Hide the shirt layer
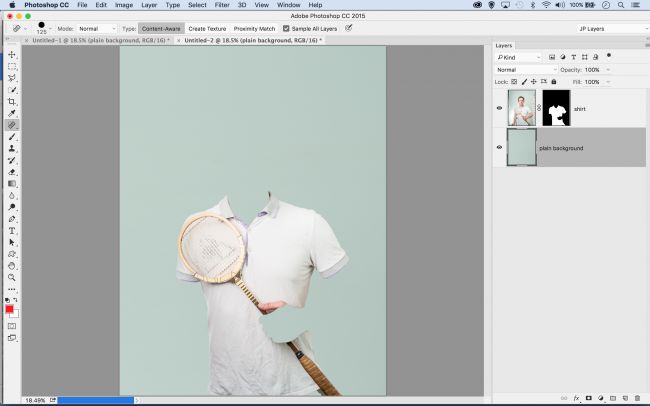This screenshot has width=650, height=406. coord(500,108)
